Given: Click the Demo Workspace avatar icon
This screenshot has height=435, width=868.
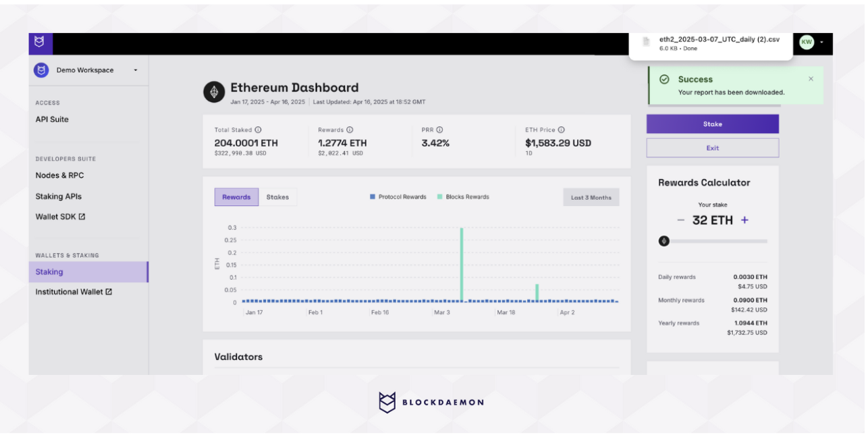Looking at the screenshot, I should [41, 70].
